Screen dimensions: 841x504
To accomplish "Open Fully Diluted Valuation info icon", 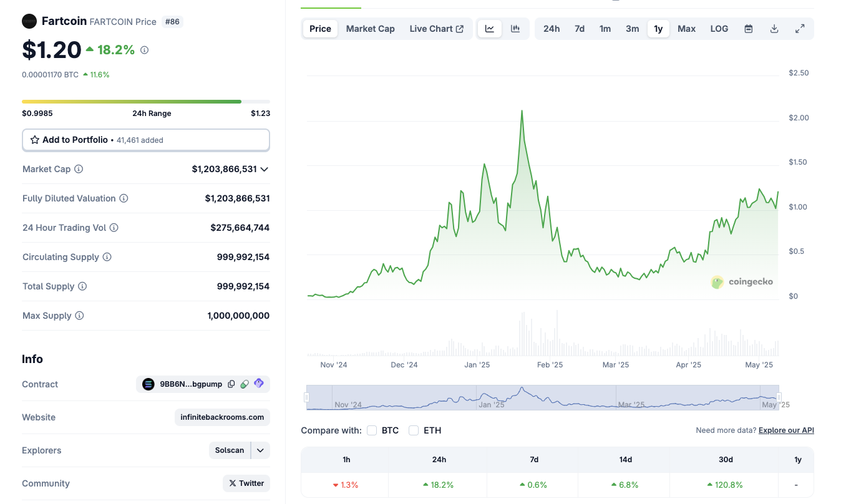I will (124, 198).
